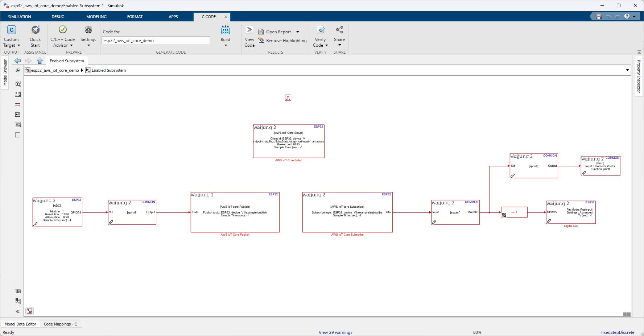Click the Code for model name field

156,41
